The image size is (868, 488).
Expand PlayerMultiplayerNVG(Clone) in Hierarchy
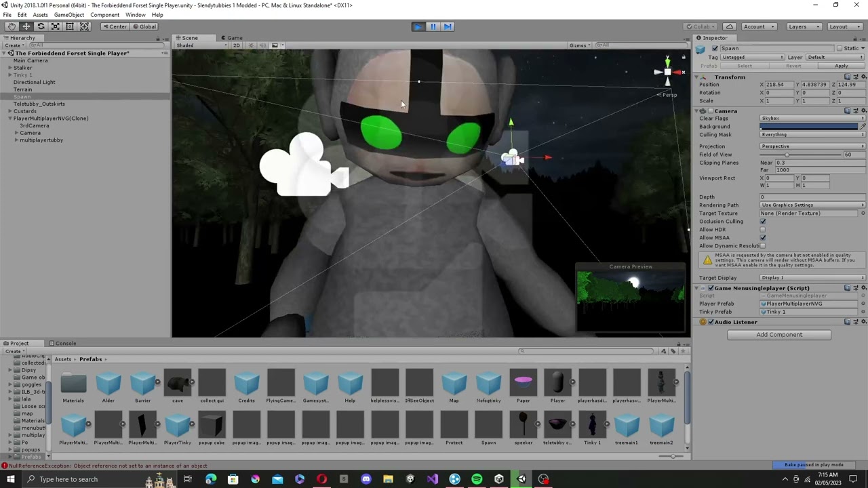[x=10, y=119]
